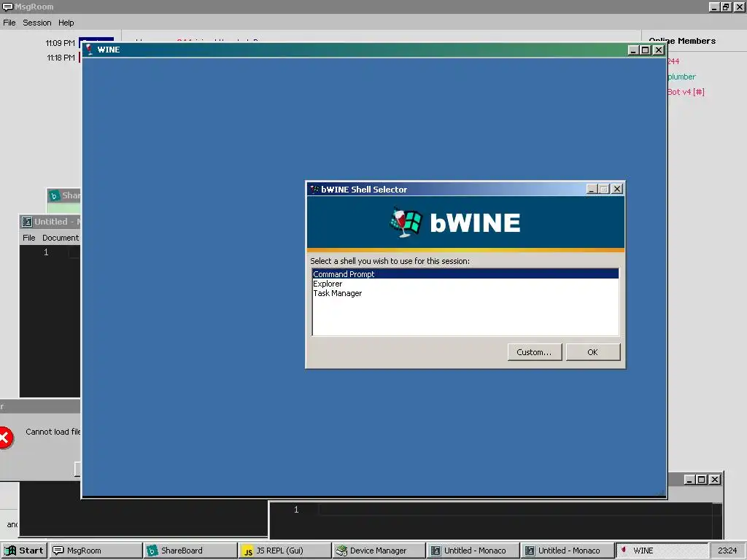Minimize the MsgRoom window
747x560 pixels.
pos(714,7)
